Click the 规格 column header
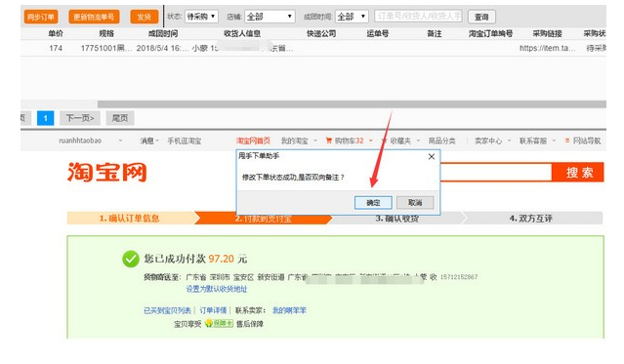The height and width of the screenshot is (364, 624). 106,34
